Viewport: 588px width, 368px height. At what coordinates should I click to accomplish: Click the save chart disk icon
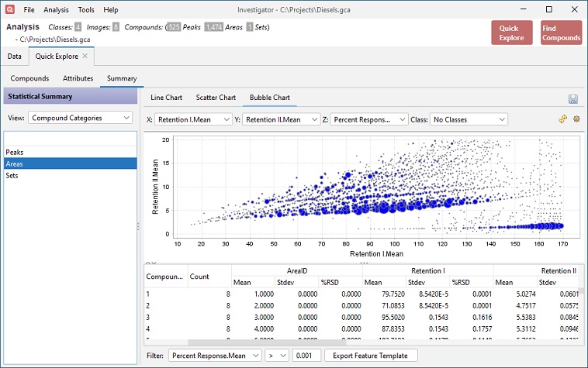pyautogui.click(x=572, y=99)
